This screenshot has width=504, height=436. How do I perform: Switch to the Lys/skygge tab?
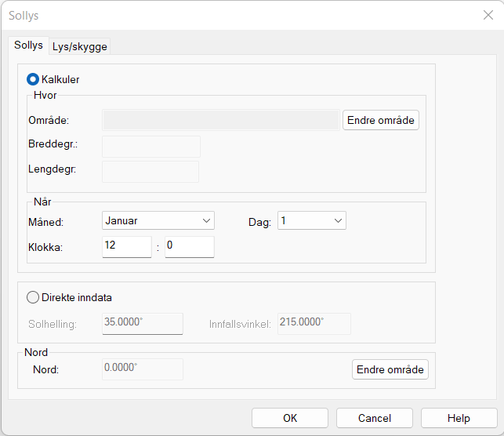point(80,46)
